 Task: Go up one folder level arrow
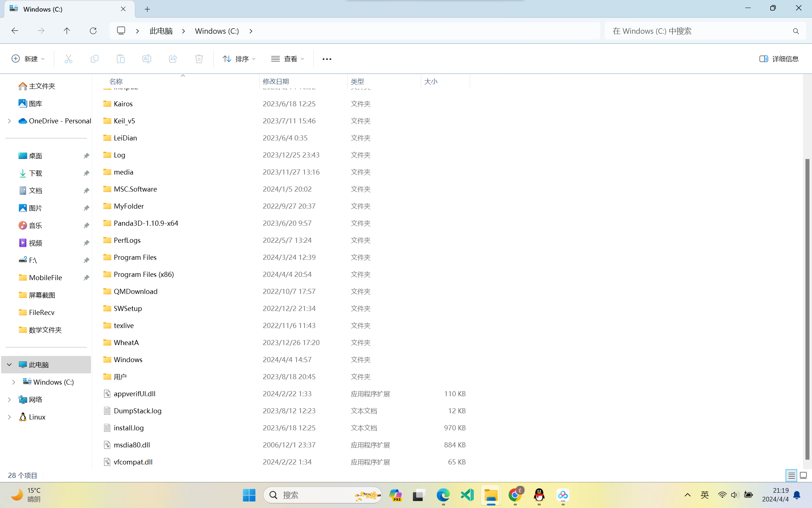click(x=67, y=31)
